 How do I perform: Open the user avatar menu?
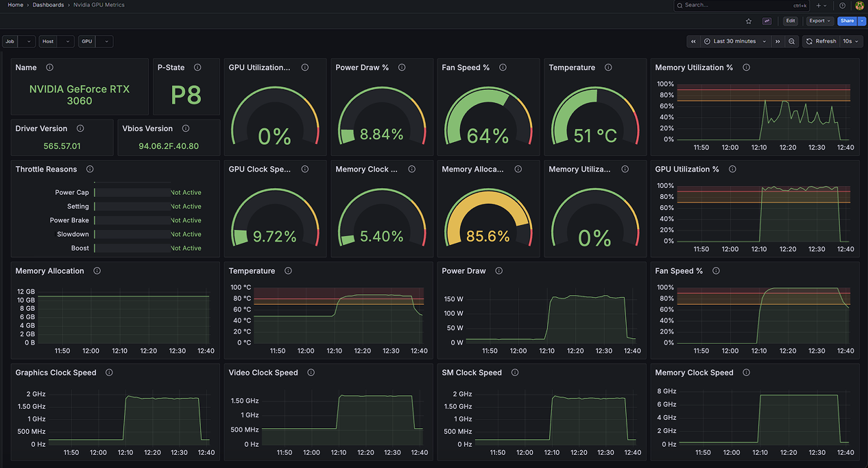860,5
